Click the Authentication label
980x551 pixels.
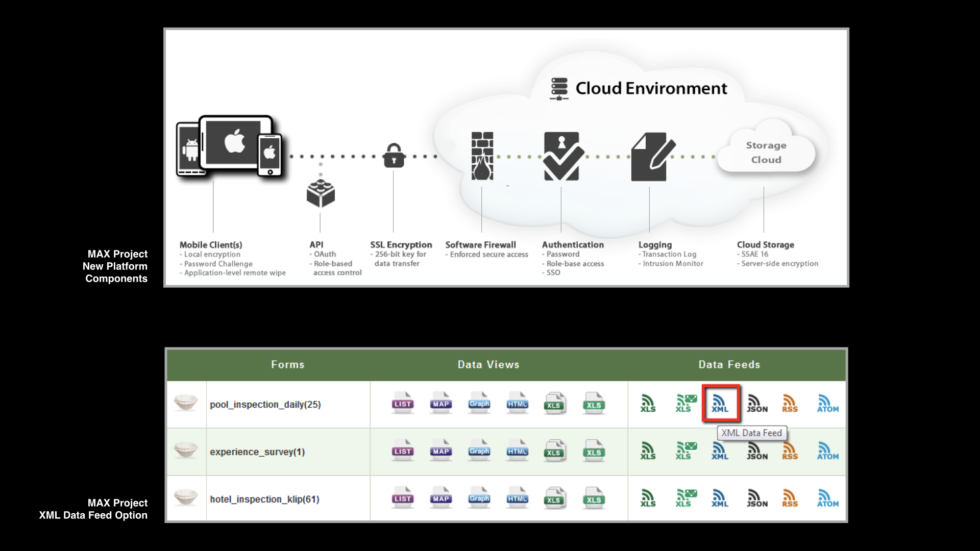click(573, 245)
